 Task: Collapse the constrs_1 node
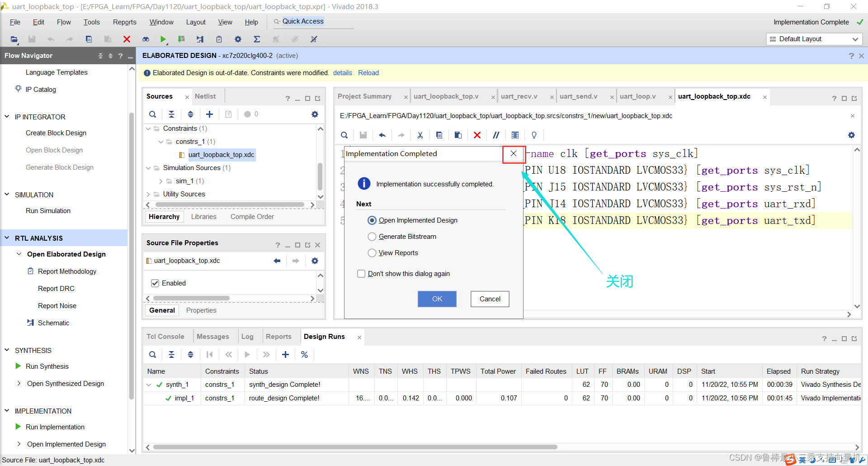click(x=161, y=142)
